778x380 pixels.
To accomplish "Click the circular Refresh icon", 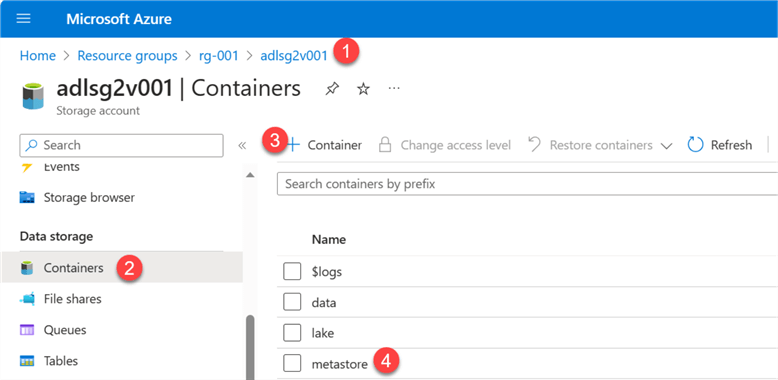I will pyautogui.click(x=696, y=145).
